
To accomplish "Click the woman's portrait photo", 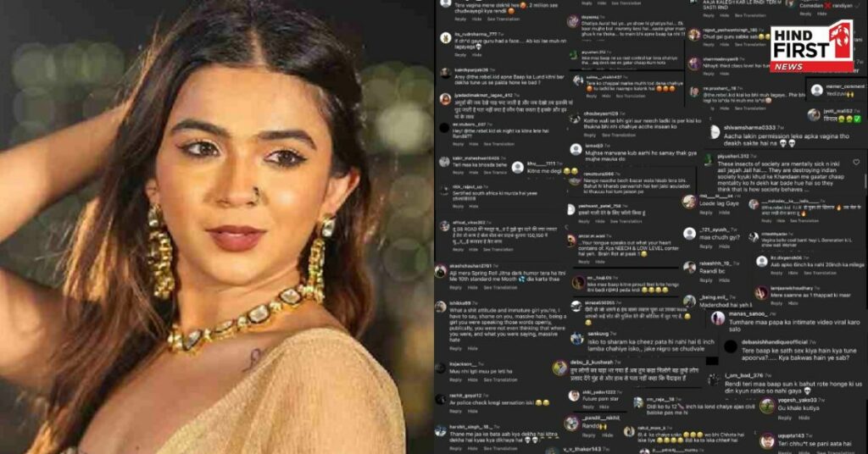I will tap(217, 227).
